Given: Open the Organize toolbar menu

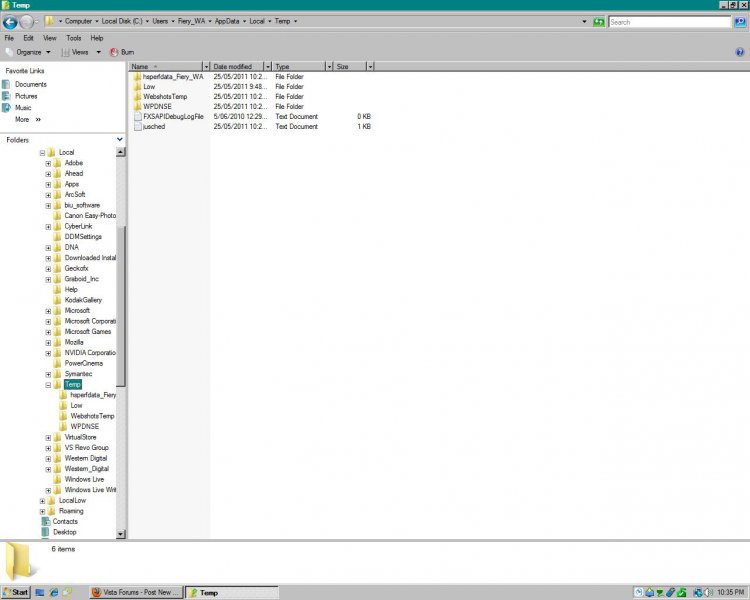Looking at the screenshot, I should (28, 52).
